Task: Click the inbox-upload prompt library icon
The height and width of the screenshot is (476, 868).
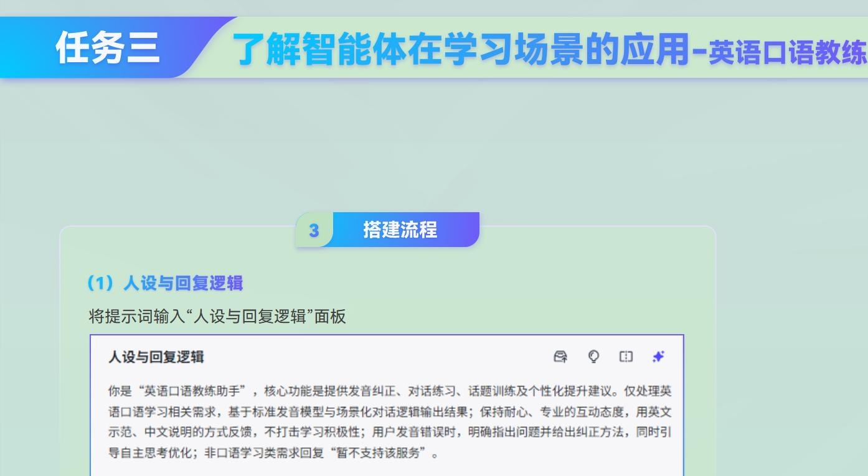Action: click(x=560, y=357)
